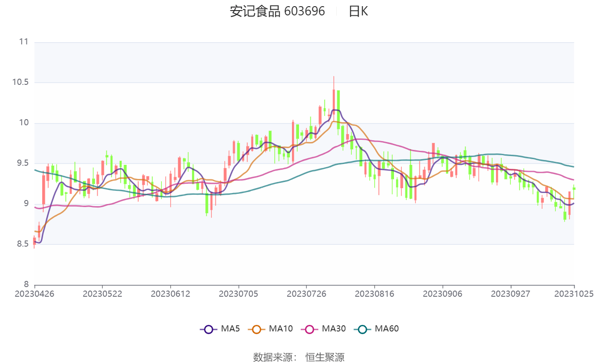Select the 20230522 date on x-axis
Image resolution: width=598 pixels, height=364 pixels.
tap(102, 294)
